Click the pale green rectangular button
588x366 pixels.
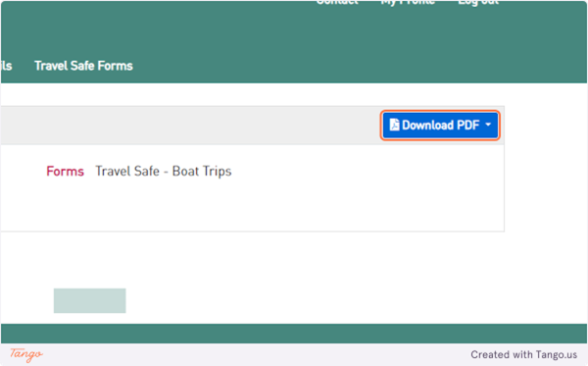click(89, 300)
